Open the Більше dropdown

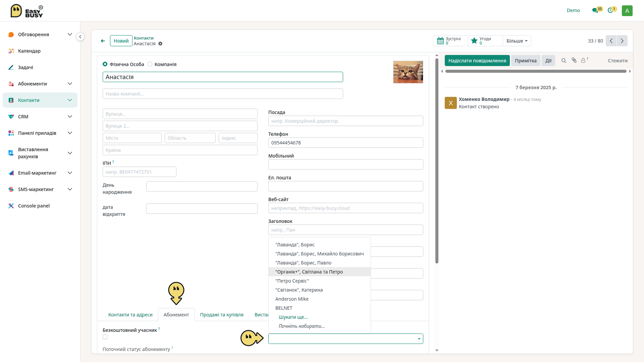point(517,41)
